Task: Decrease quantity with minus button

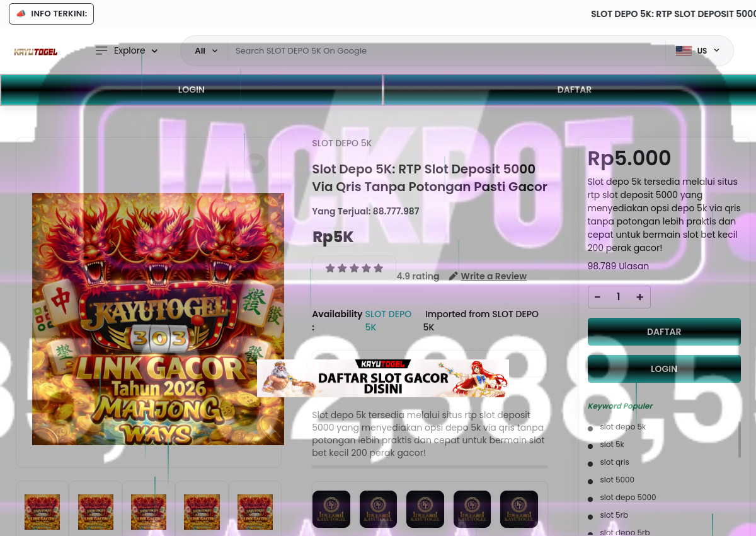Action: (x=597, y=297)
